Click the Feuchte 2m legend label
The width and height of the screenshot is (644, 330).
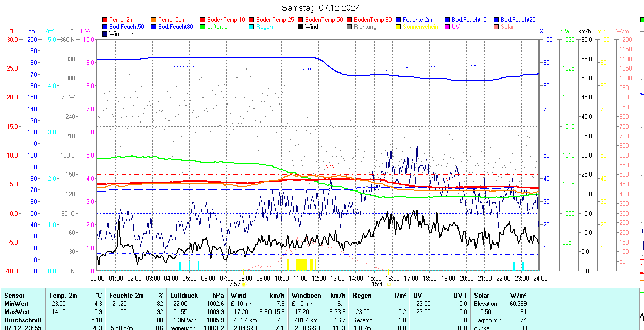(x=418, y=20)
